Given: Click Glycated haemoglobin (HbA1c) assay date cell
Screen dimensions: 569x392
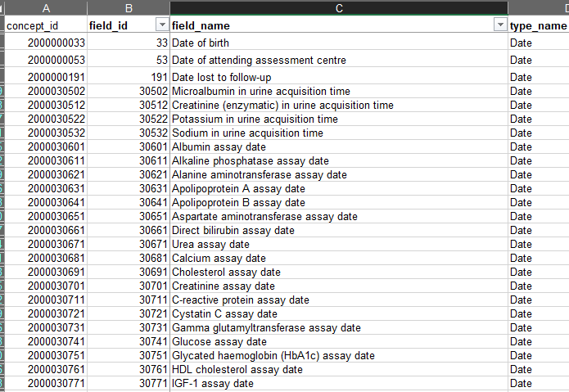Looking at the screenshot, I should pyautogui.click(x=339, y=355).
